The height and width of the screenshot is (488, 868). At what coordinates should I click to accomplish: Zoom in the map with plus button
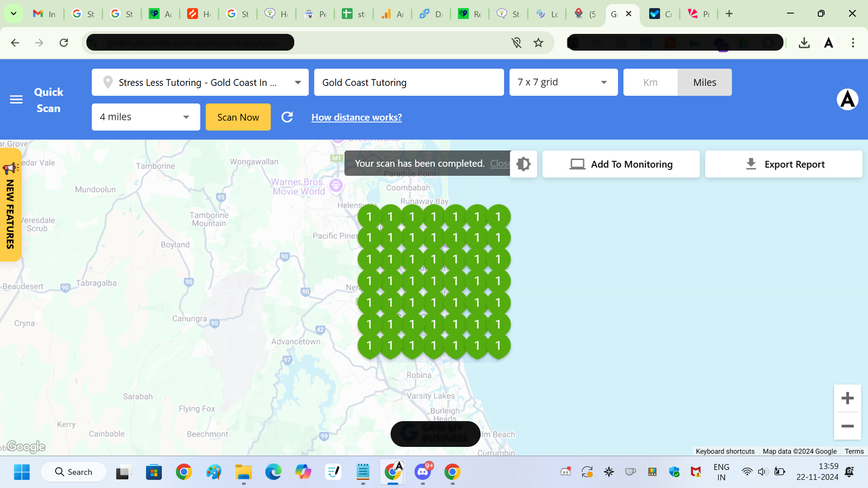(x=847, y=398)
